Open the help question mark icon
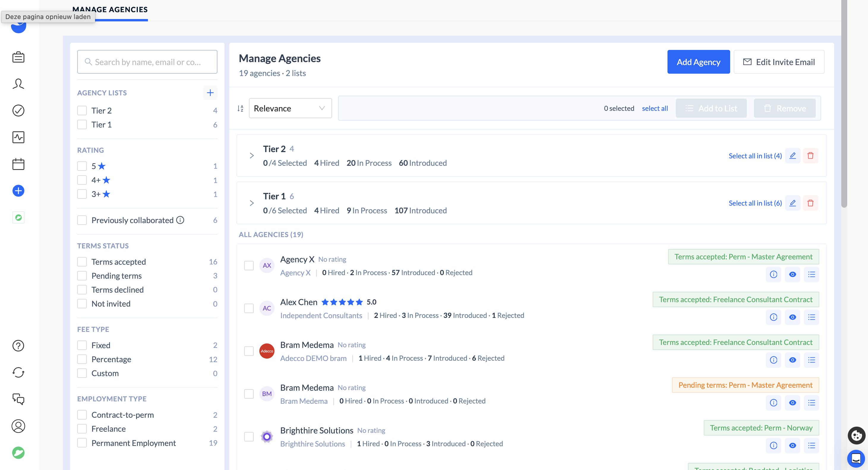This screenshot has height=470, width=868. (x=18, y=346)
